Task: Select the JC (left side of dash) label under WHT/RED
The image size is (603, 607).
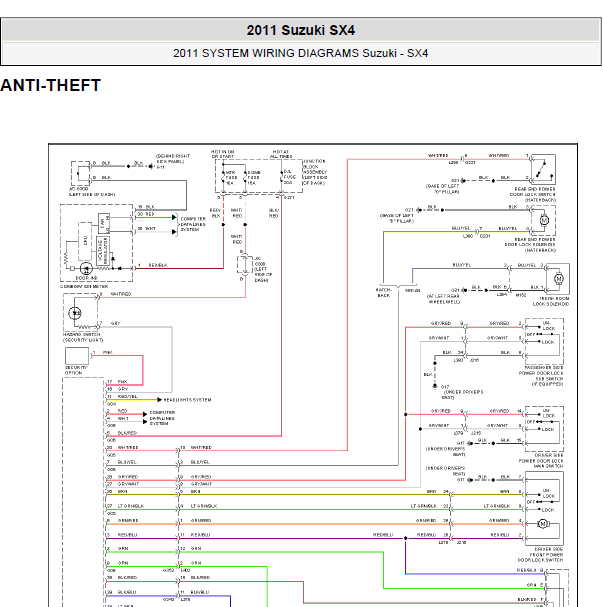Action: coord(263,269)
